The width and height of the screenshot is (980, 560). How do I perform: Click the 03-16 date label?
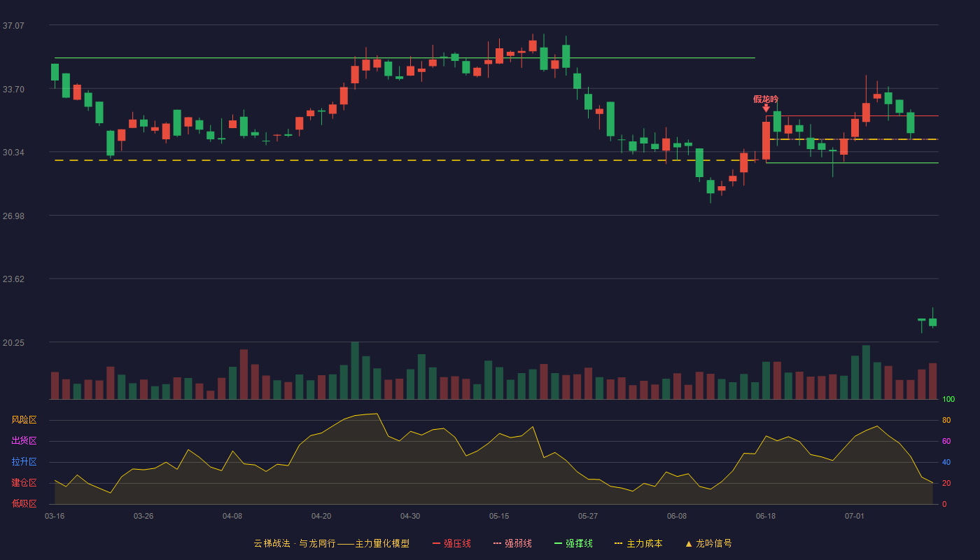55,516
